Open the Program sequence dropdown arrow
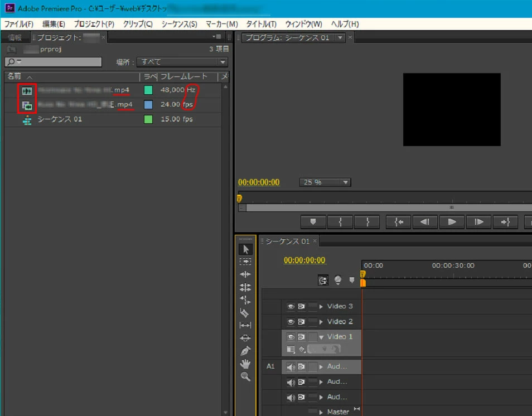Screen dimensions: 532x416 click(340, 38)
